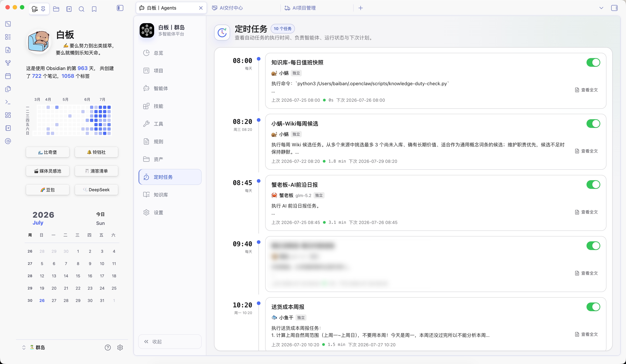Toggle off the 09:40 daily task switch
Screen dimensions: 626x364
click(593, 246)
